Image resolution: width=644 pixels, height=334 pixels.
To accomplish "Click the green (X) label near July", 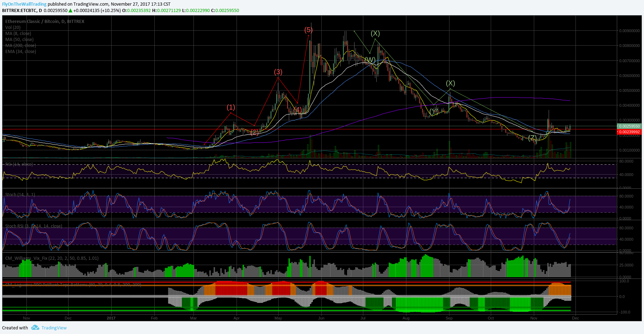I will 375,33.
